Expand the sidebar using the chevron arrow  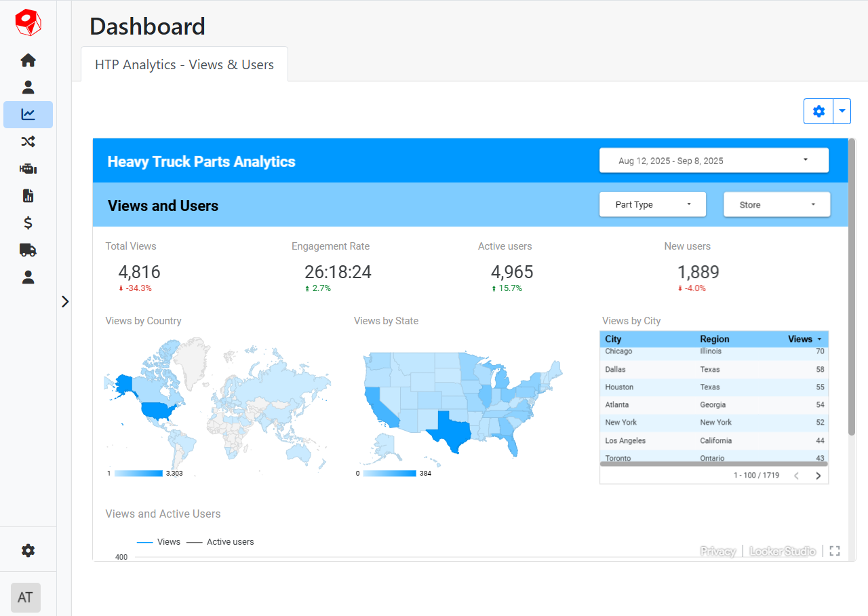click(65, 301)
